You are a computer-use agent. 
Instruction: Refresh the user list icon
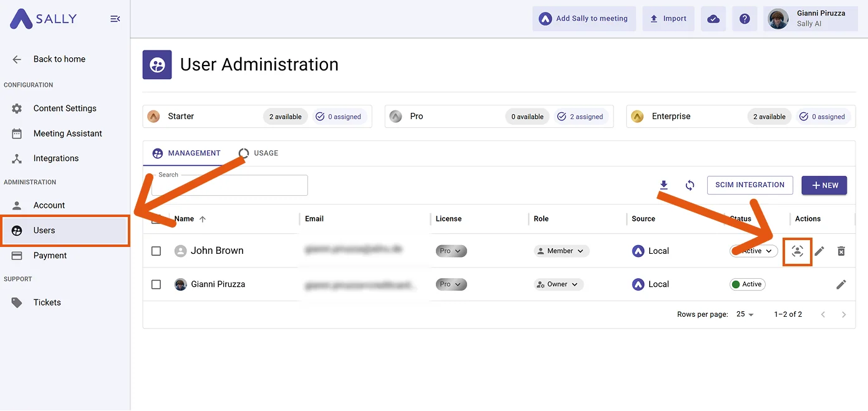(690, 185)
